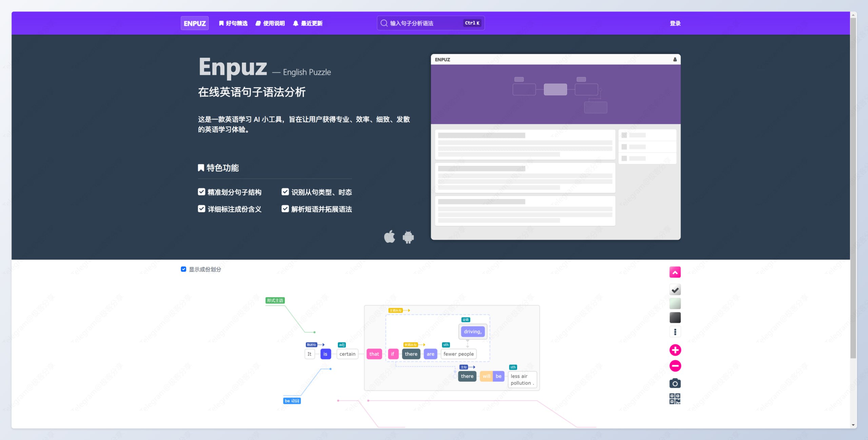Image resolution: width=868 pixels, height=440 pixels.
Task: Open the QR code icon
Action: click(x=675, y=399)
